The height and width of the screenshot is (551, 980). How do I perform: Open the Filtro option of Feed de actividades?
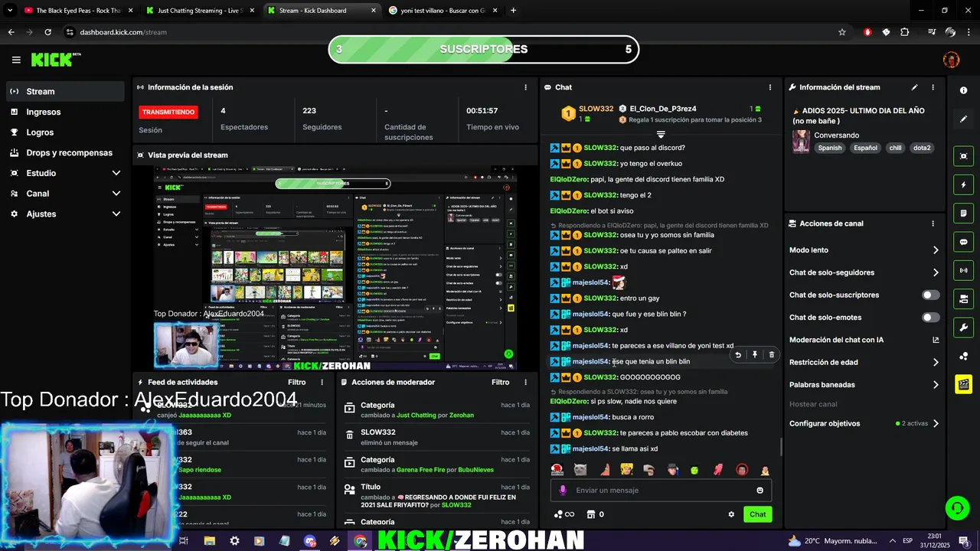coord(296,382)
